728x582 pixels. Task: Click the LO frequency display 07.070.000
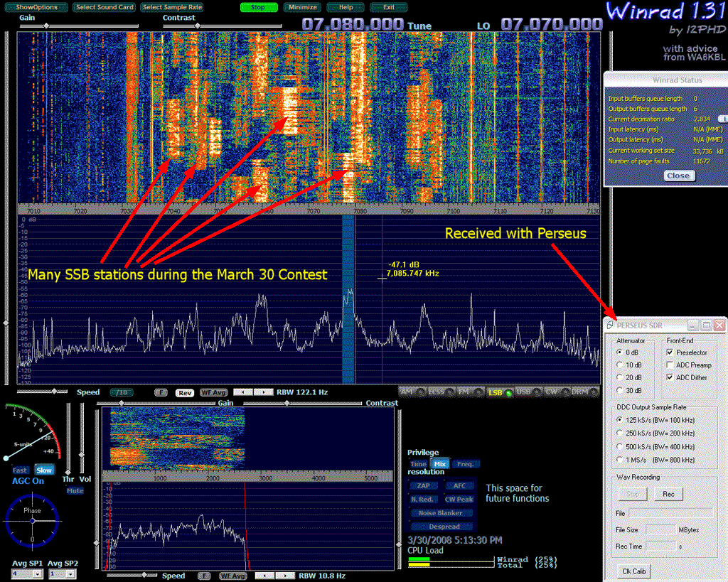[552, 24]
